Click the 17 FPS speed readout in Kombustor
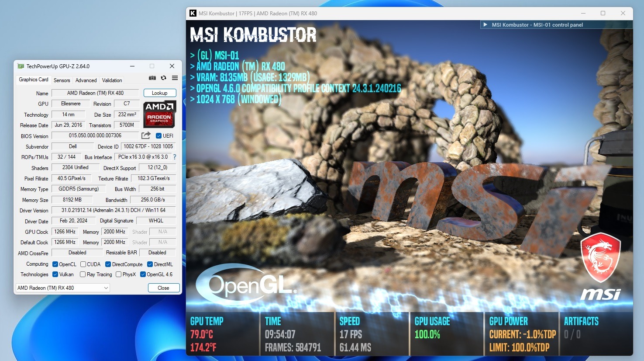The image size is (644, 361). point(351,335)
